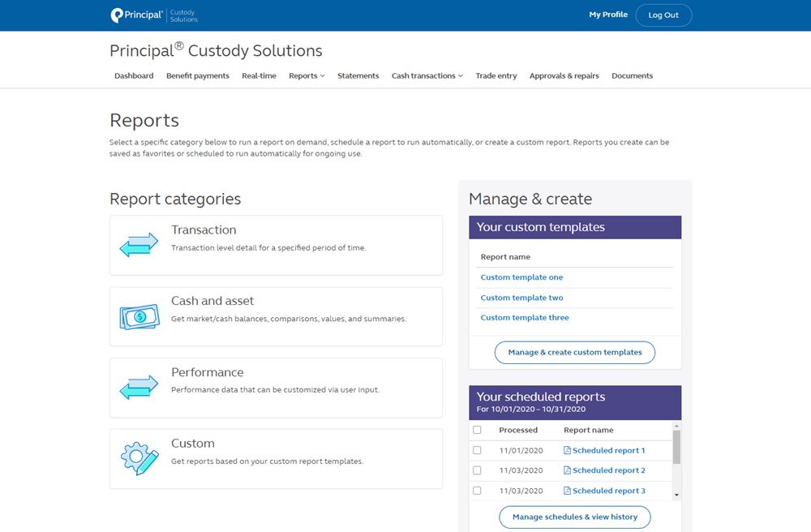This screenshot has width=811, height=532.
Task: Click Manage & create custom templates
Action: click(x=574, y=352)
